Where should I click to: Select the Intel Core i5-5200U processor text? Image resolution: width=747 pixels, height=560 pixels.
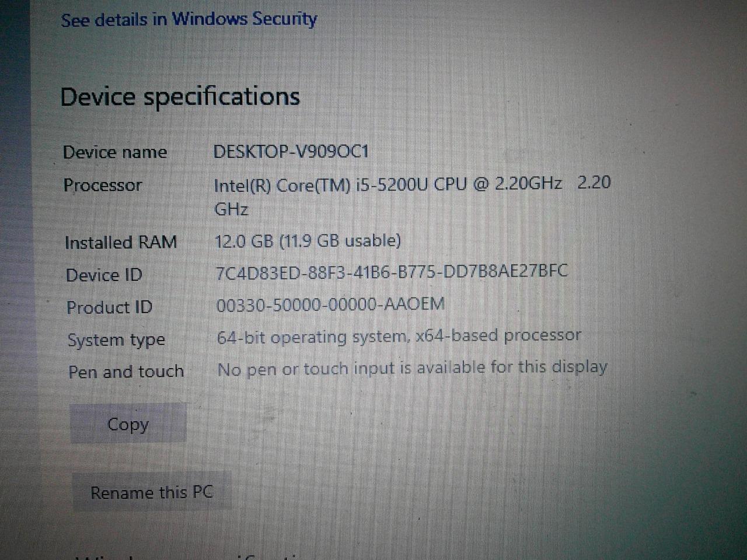point(412,196)
